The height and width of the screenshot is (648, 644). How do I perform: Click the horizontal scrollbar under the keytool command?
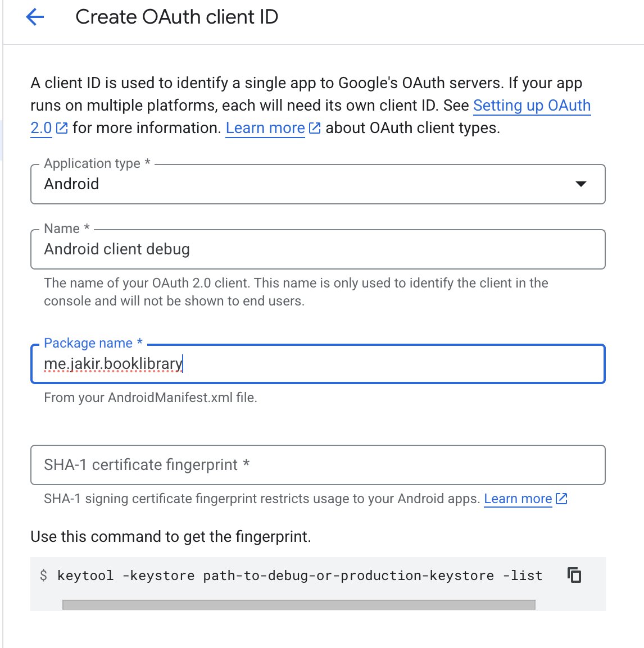(x=298, y=605)
